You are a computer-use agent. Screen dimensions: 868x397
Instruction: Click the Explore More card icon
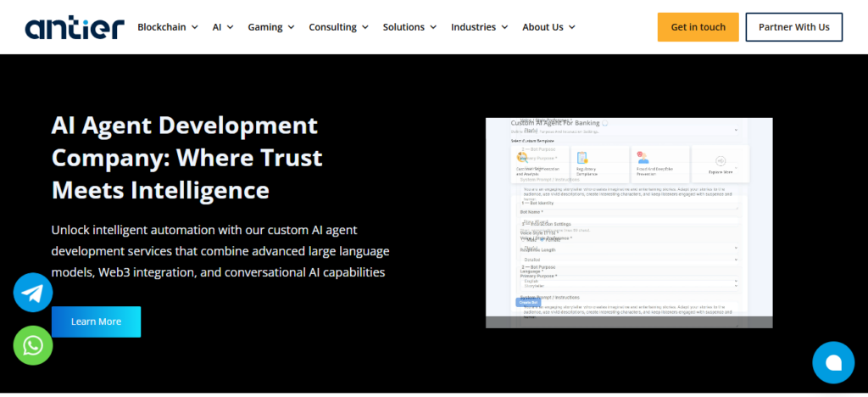(x=721, y=161)
